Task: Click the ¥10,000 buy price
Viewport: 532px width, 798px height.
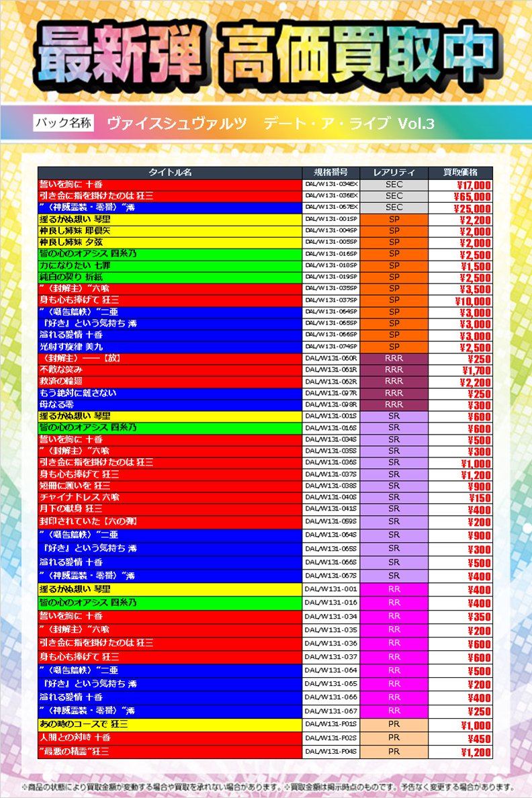Action: (x=473, y=302)
